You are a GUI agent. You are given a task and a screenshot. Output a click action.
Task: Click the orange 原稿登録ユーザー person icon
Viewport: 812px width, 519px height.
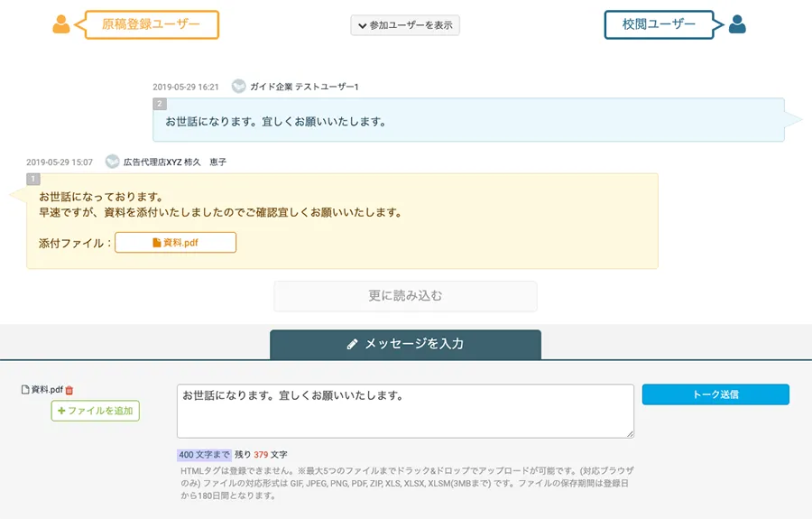click(61, 24)
